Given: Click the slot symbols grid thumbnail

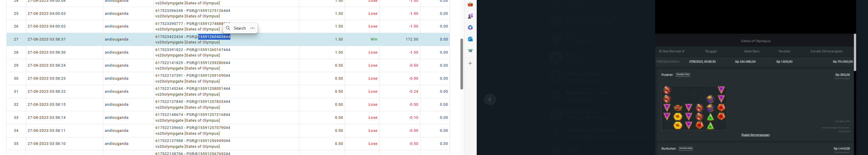Looking at the screenshot, I should click(x=694, y=108).
